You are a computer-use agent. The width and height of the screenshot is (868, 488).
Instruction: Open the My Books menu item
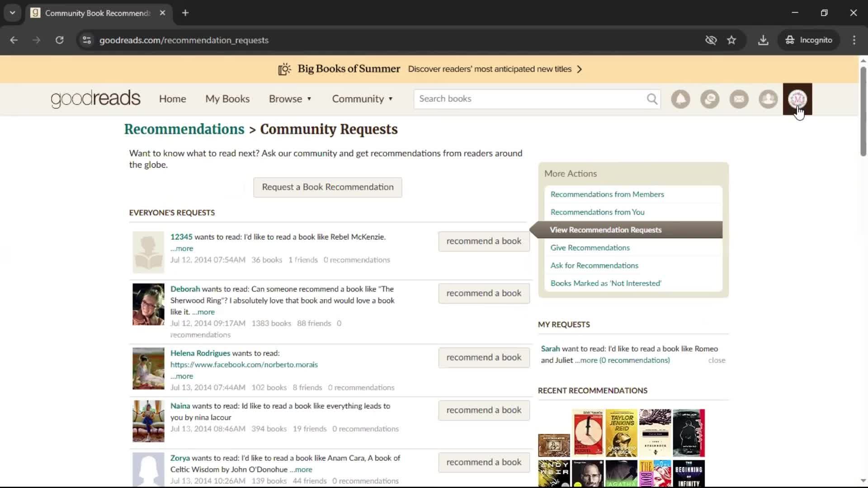[x=227, y=99]
